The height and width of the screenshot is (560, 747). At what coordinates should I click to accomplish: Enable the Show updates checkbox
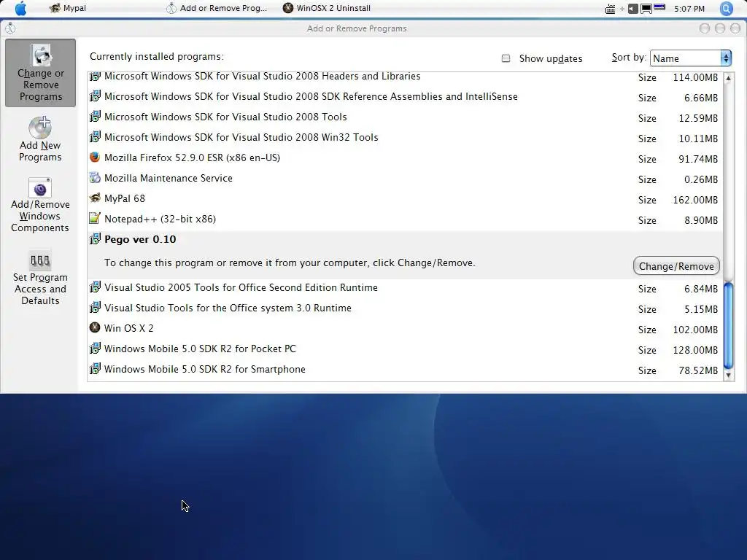pos(506,58)
